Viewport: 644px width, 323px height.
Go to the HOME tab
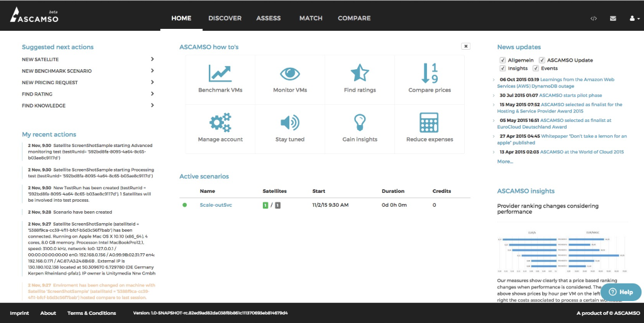pyautogui.click(x=181, y=18)
